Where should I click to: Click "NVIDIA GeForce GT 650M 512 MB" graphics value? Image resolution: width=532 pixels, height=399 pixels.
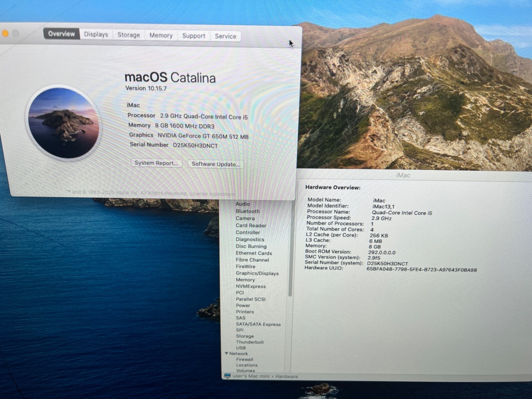pyautogui.click(x=203, y=136)
